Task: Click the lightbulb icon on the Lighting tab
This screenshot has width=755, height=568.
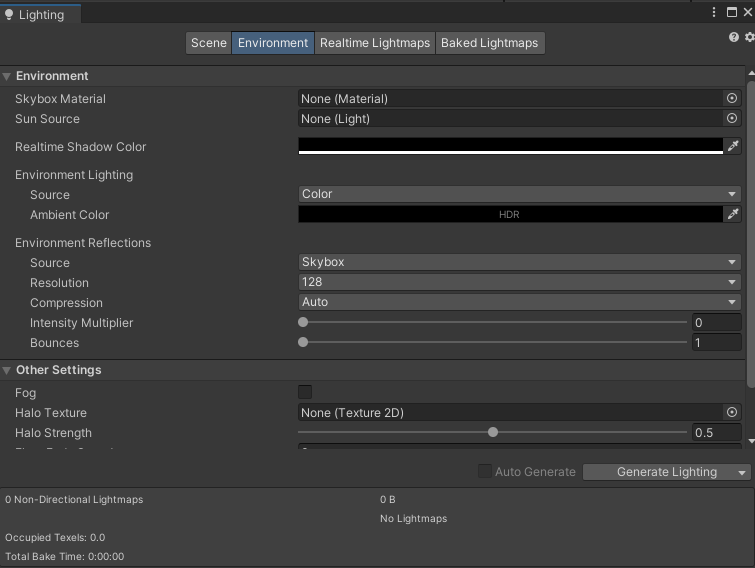Action: [9, 15]
